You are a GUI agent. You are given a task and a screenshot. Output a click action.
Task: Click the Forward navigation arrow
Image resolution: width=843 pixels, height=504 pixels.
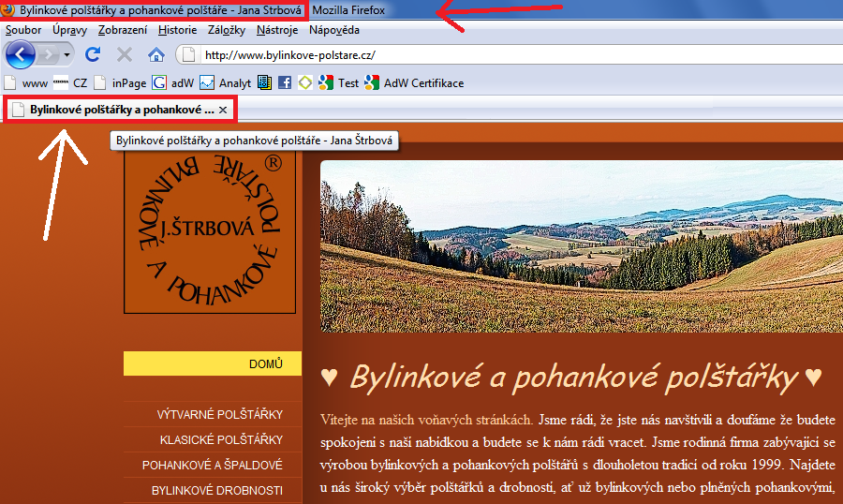coord(46,54)
